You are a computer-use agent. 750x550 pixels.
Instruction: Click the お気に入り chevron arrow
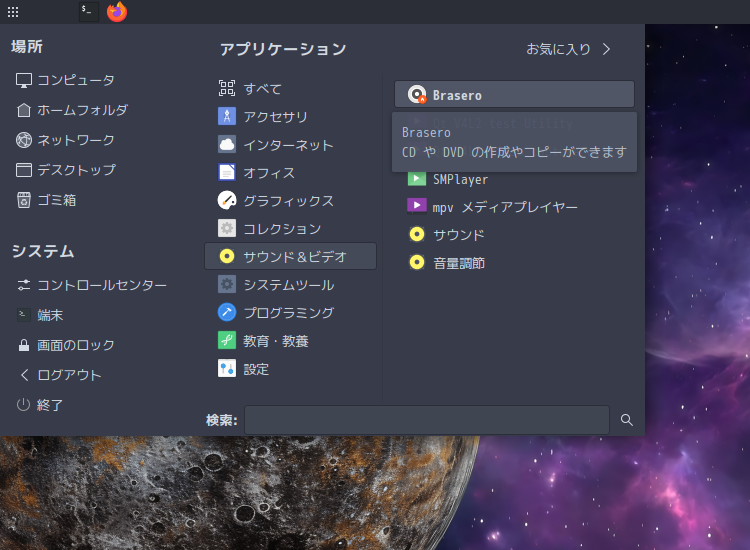[607, 49]
